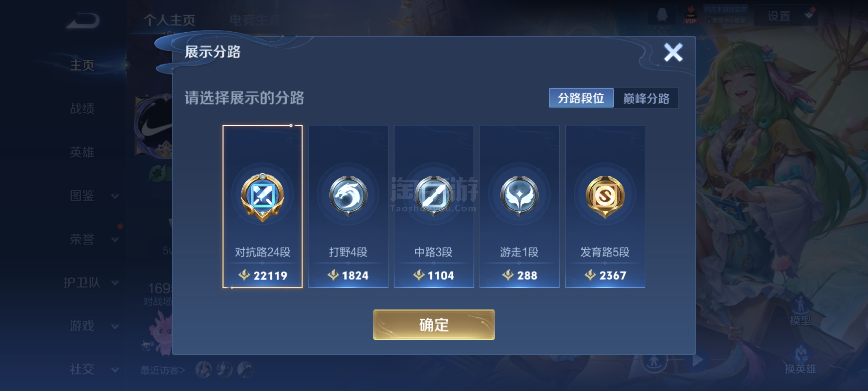Select the 对抗路24段 lane badge icon
Image resolution: width=868 pixels, height=391 pixels.
point(262,197)
